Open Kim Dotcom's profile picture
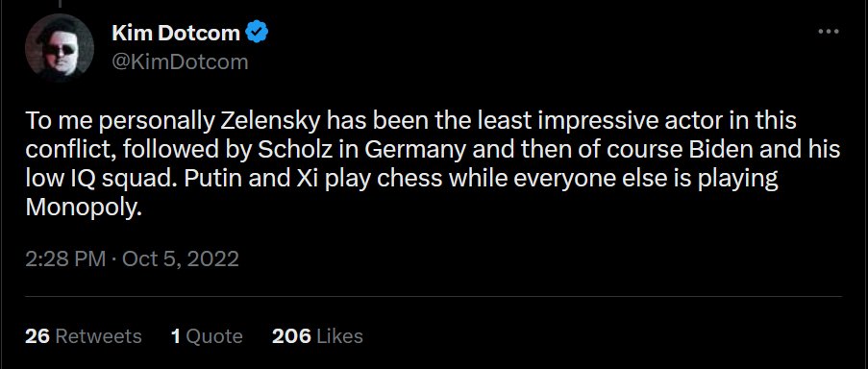Screen dimensions: 868x369 pos(60,48)
